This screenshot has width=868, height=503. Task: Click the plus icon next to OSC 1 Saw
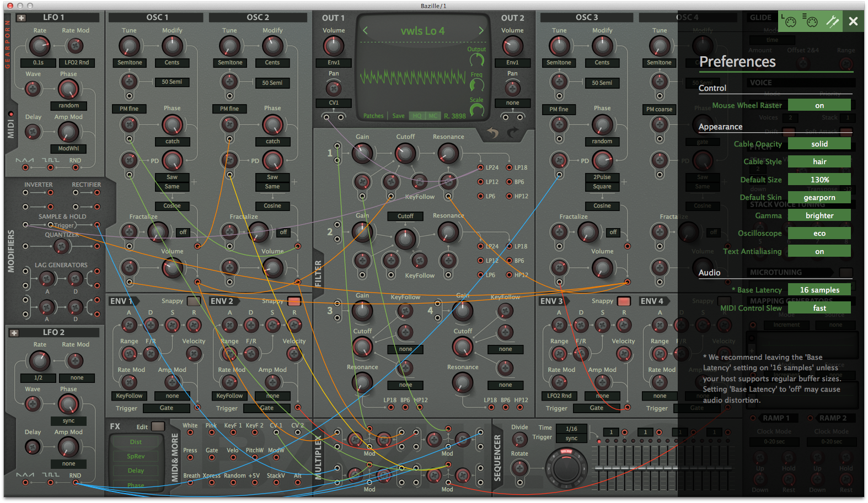pos(194,181)
